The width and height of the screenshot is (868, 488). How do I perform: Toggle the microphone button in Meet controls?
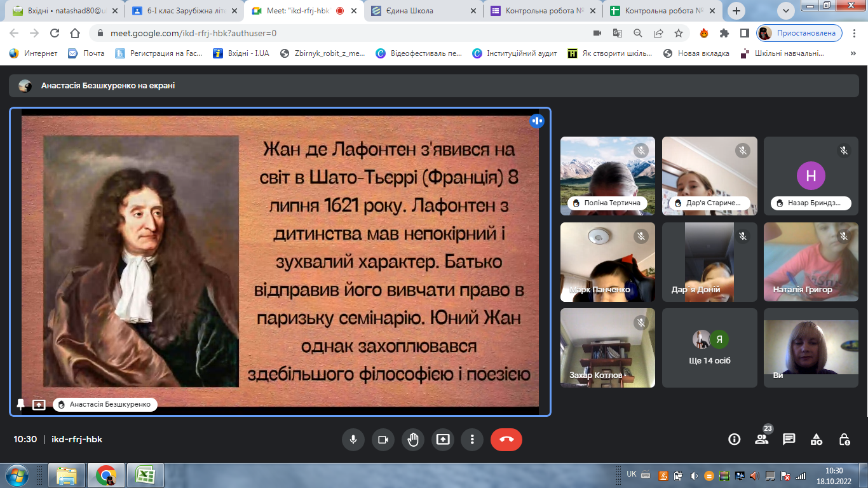tap(353, 440)
